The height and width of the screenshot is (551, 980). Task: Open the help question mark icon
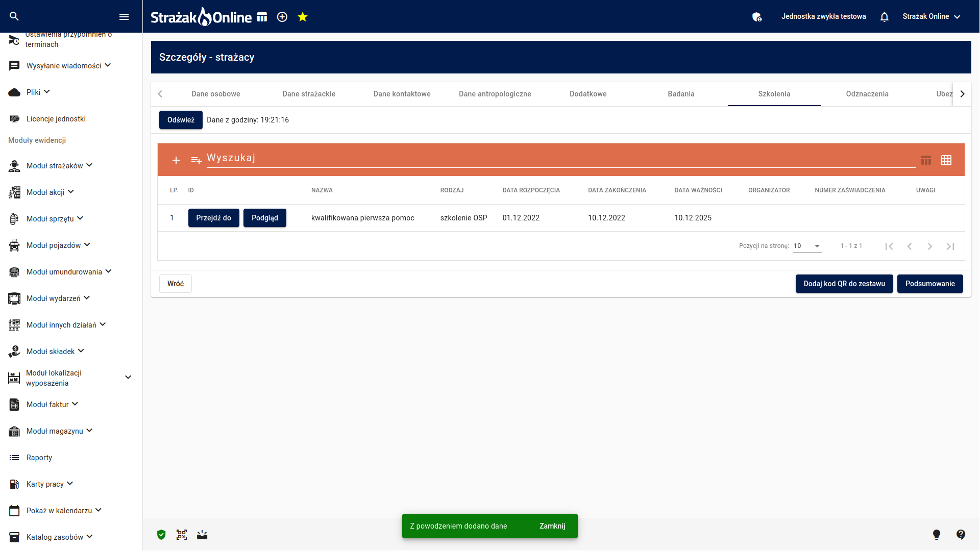pos(961,535)
